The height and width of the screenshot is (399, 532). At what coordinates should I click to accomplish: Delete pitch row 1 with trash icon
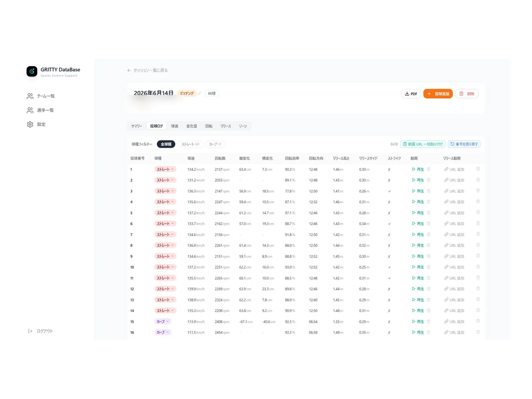(x=478, y=169)
